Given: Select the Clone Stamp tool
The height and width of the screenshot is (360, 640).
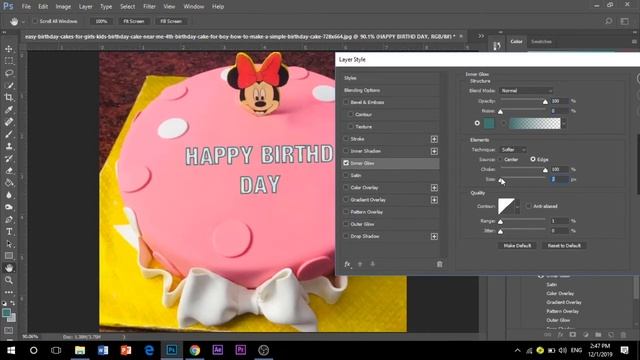Looking at the screenshot, I should 9,146.
